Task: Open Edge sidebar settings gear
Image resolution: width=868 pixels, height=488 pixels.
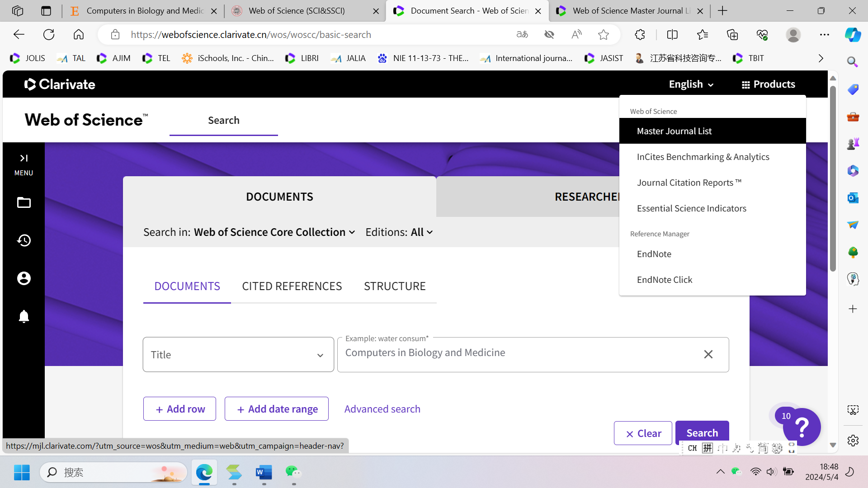Action: click(853, 441)
